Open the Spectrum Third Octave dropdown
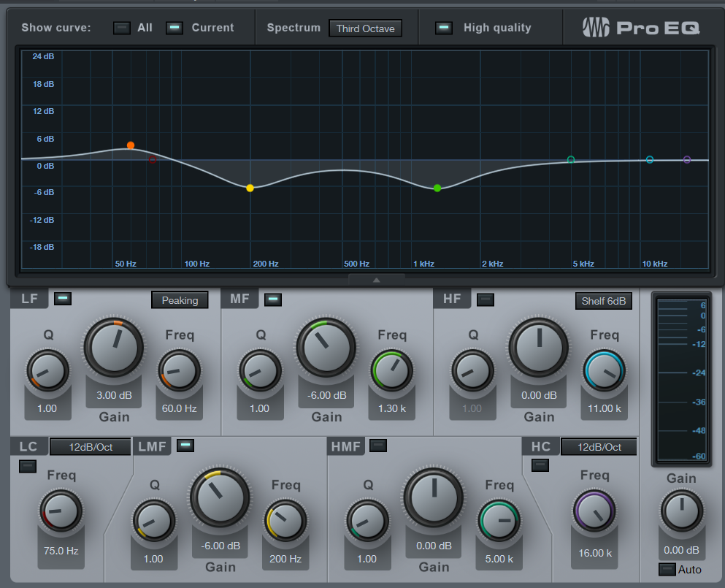Viewport: 725px width, 588px height. point(365,28)
